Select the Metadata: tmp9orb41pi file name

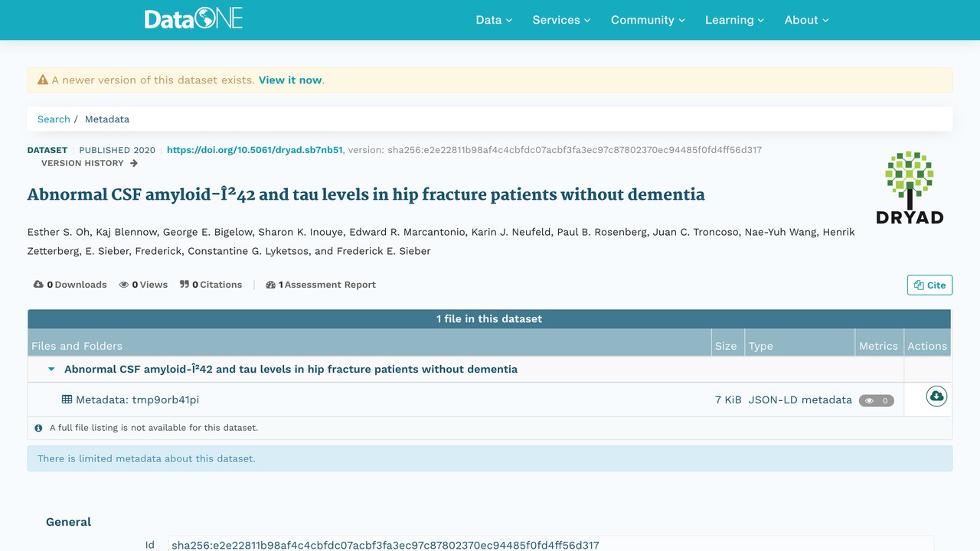[x=137, y=399]
